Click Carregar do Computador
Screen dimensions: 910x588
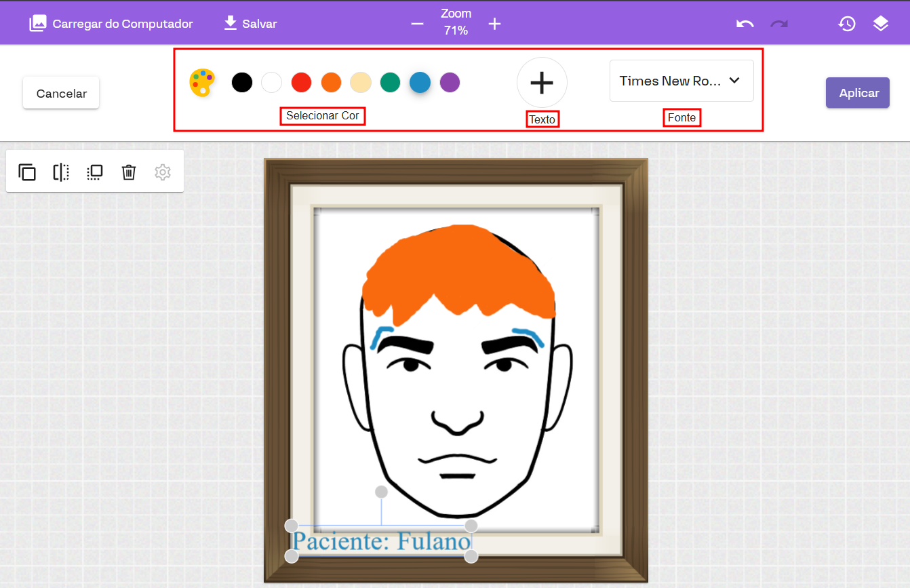pyautogui.click(x=111, y=24)
